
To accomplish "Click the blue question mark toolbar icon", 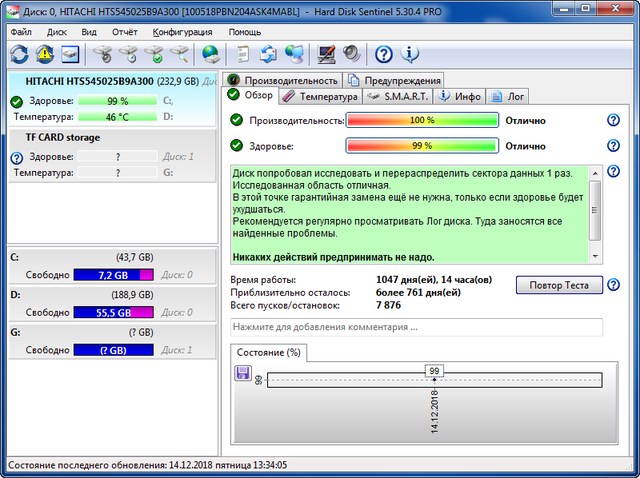I will click(x=384, y=54).
